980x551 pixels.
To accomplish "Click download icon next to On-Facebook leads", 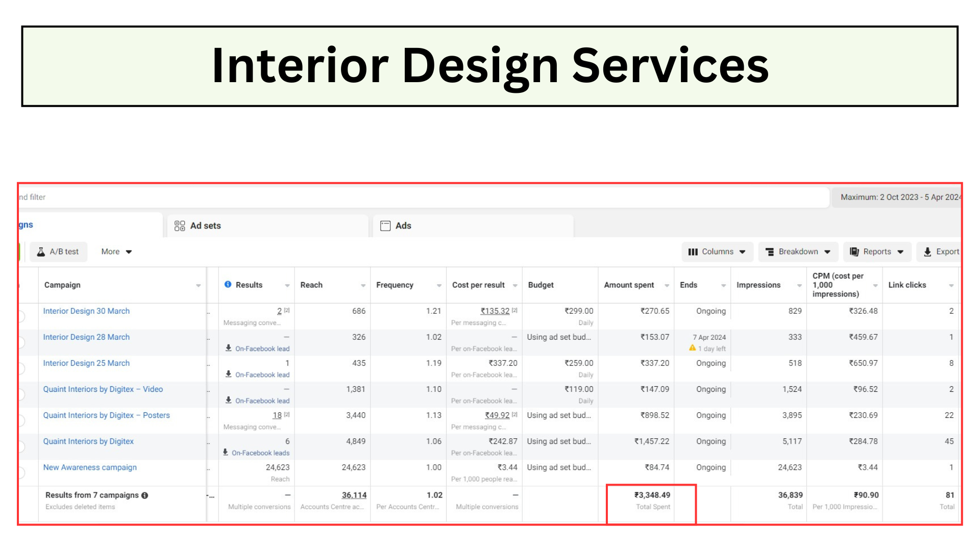I will coord(226,452).
